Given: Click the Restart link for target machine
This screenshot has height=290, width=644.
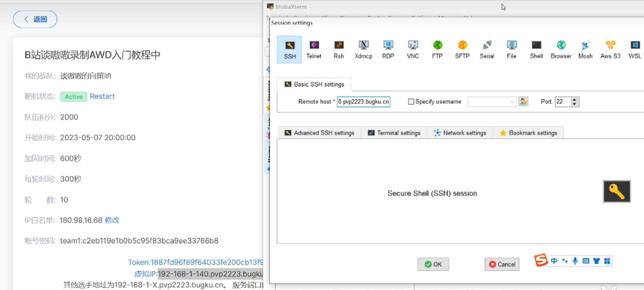Looking at the screenshot, I should click(102, 96).
